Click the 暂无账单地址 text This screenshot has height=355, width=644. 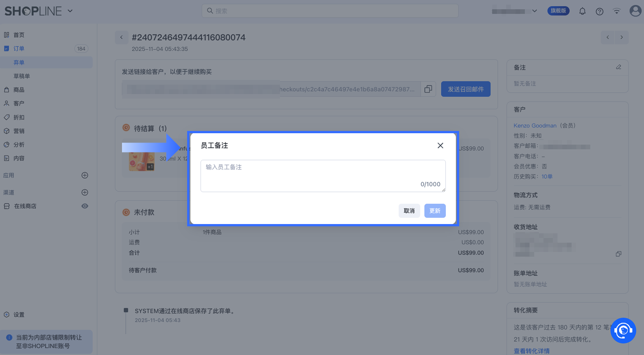point(530,284)
